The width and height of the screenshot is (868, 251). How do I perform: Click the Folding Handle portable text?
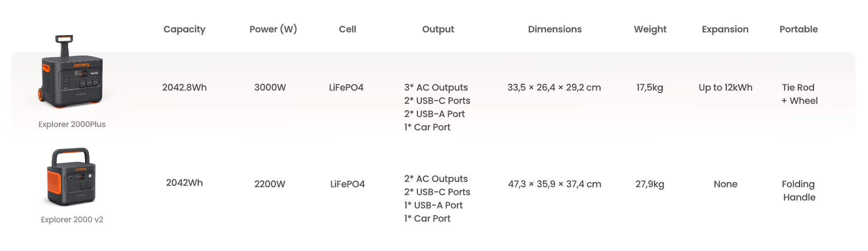tap(799, 191)
